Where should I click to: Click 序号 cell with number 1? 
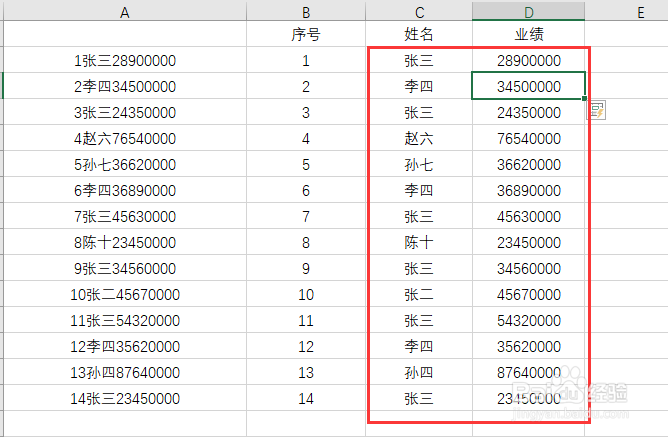coord(306,60)
